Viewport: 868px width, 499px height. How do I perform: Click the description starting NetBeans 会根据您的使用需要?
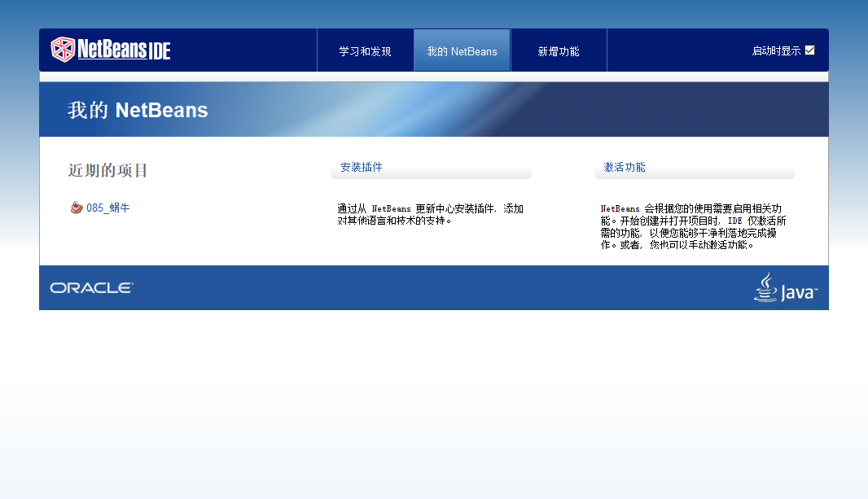pyautogui.click(x=694, y=226)
